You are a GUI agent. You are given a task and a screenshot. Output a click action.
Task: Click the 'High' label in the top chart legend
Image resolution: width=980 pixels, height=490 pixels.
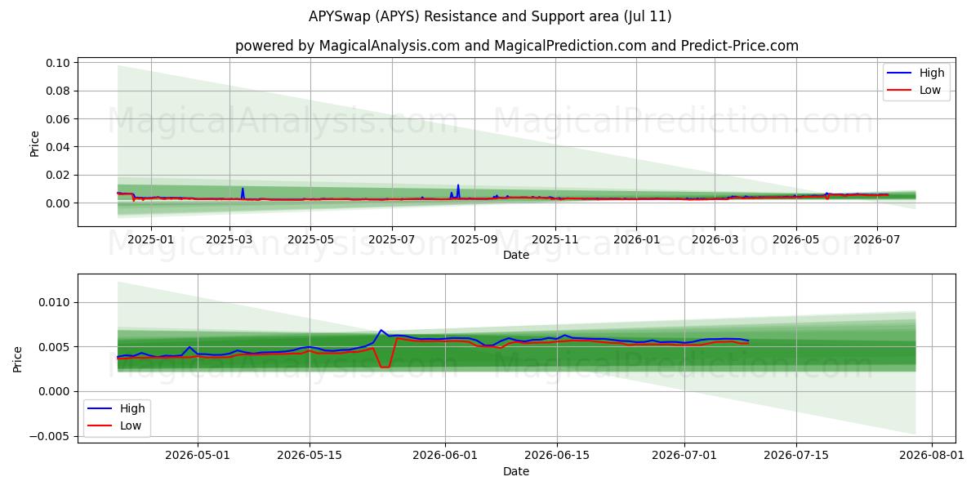coord(932,73)
